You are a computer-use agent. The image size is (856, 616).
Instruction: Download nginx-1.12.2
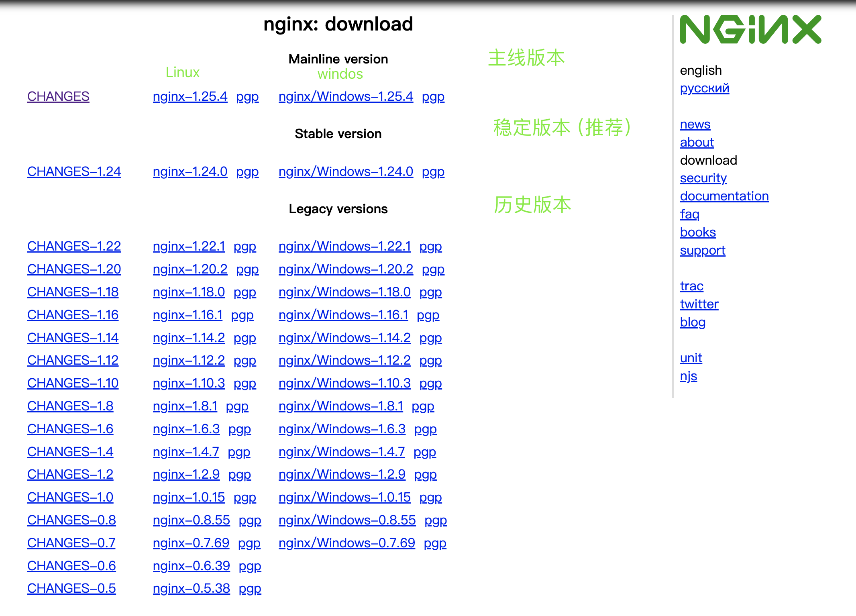coord(189,360)
